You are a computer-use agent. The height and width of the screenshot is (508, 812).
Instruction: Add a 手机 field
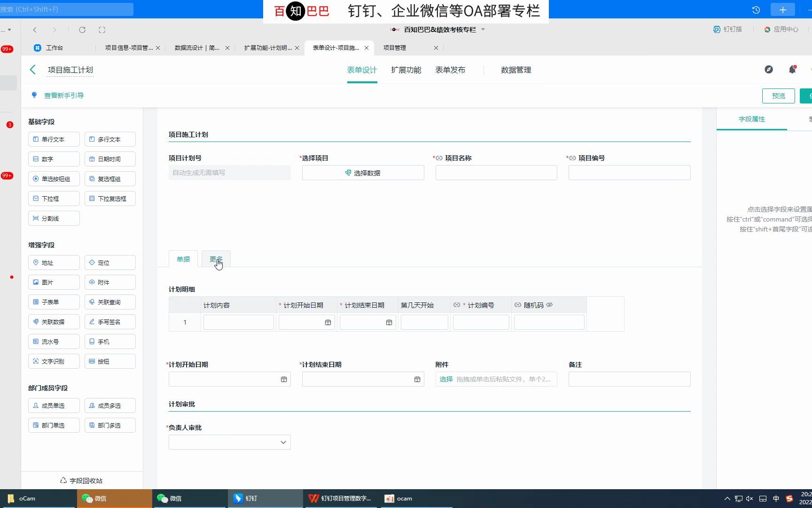click(x=110, y=341)
